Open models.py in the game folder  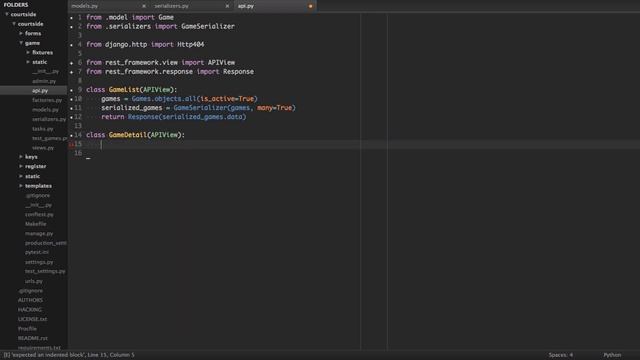point(45,110)
